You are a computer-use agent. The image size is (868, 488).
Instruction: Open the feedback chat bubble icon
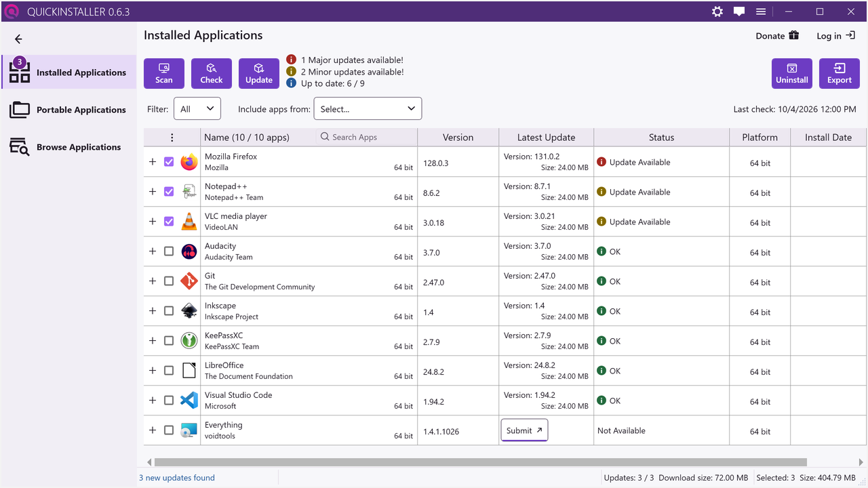[739, 12]
